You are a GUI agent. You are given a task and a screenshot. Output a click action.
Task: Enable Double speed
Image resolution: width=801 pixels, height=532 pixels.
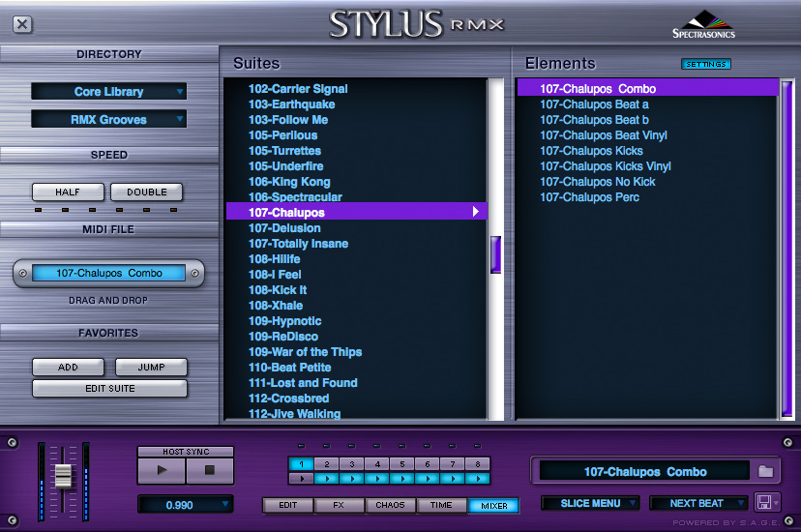coord(146,192)
